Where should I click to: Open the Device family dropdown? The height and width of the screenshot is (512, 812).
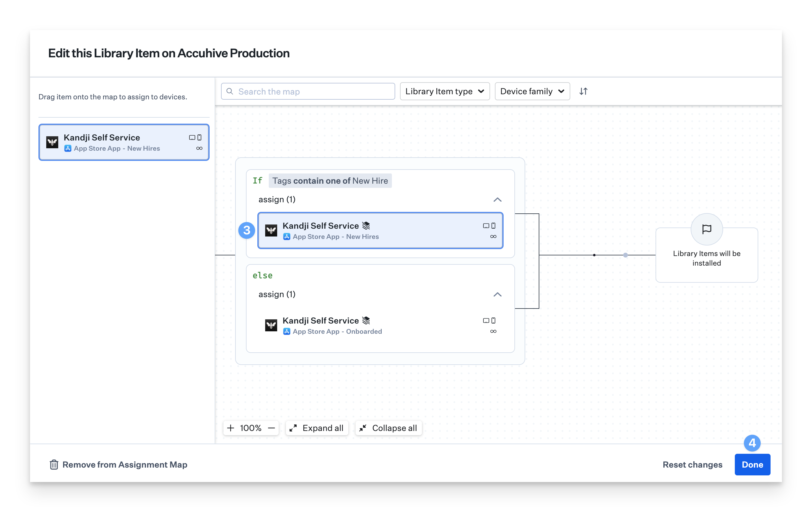[532, 91]
